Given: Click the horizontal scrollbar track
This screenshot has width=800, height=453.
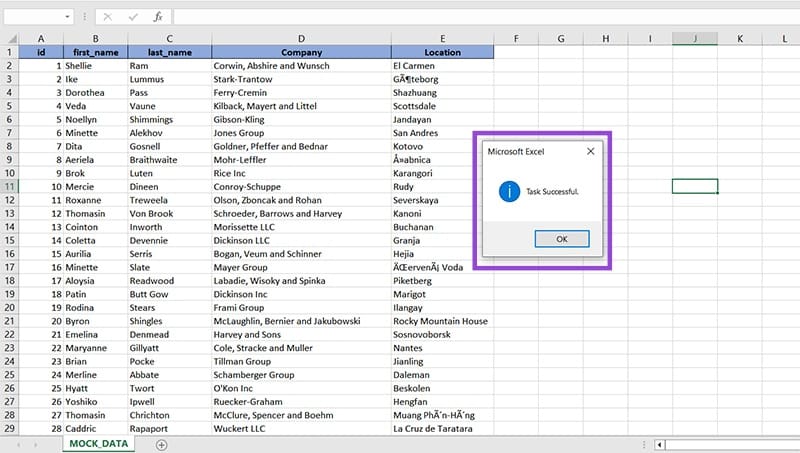Looking at the screenshot, I should [x=730, y=444].
